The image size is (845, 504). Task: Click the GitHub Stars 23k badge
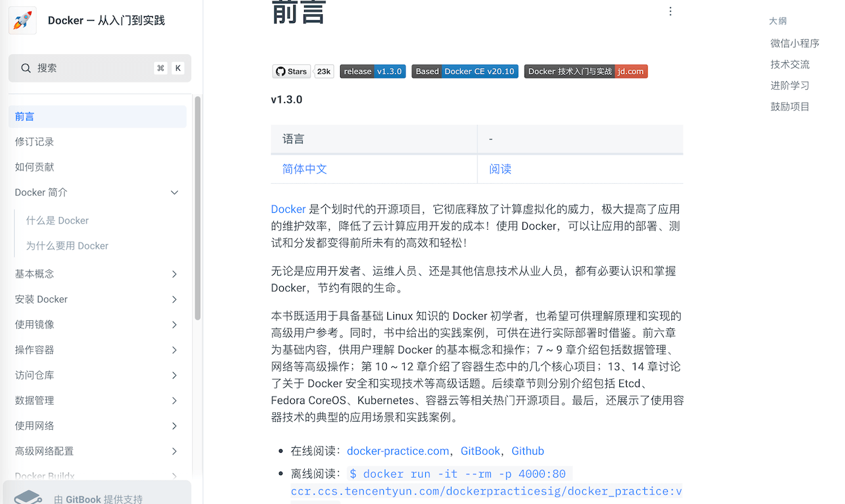click(x=291, y=71)
